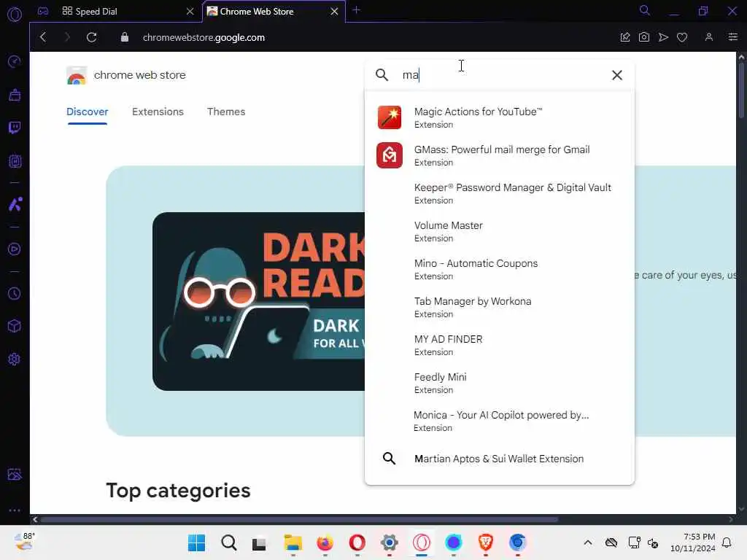Open GX Cleaner icon in sidebar
This screenshot has height=560, width=747.
tap(15, 95)
